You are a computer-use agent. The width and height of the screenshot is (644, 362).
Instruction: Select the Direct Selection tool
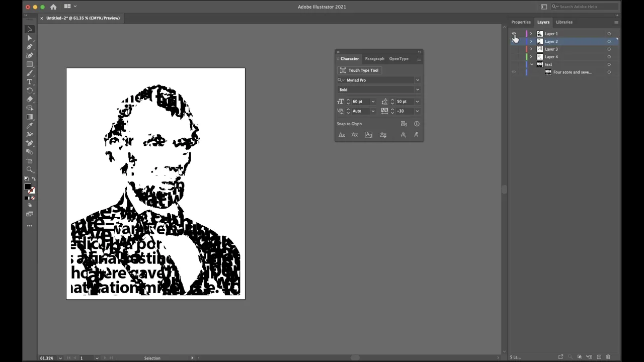pyautogui.click(x=30, y=38)
